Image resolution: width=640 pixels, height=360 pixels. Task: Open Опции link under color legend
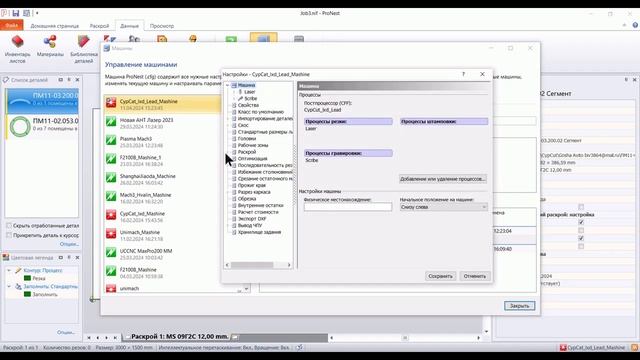pyautogui.click(x=66, y=332)
